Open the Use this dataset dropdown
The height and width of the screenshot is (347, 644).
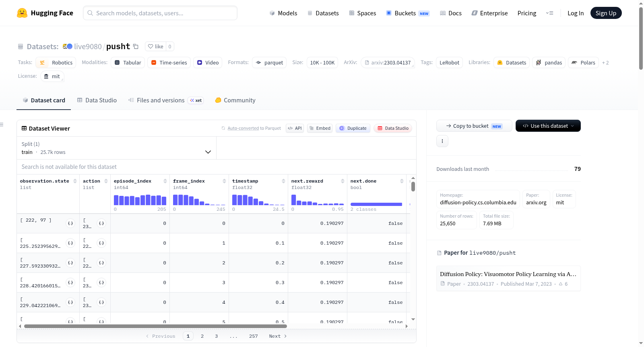point(548,126)
